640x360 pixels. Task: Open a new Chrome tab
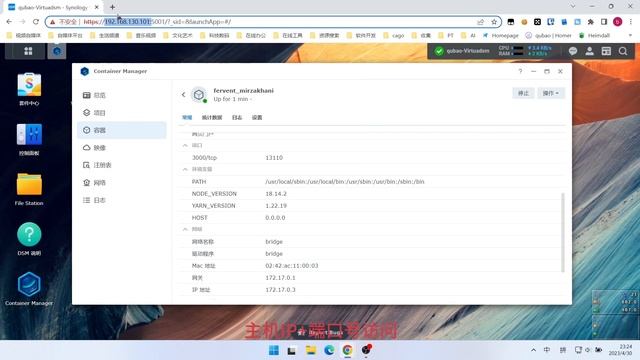tap(112, 7)
